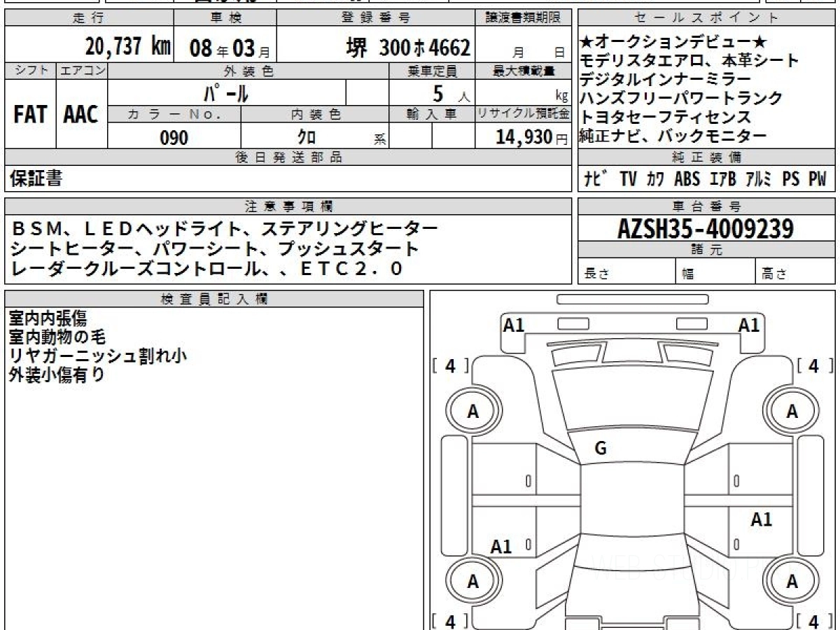
Task: Select the モデリスタエアロ、本革シート line
Action: (x=689, y=61)
